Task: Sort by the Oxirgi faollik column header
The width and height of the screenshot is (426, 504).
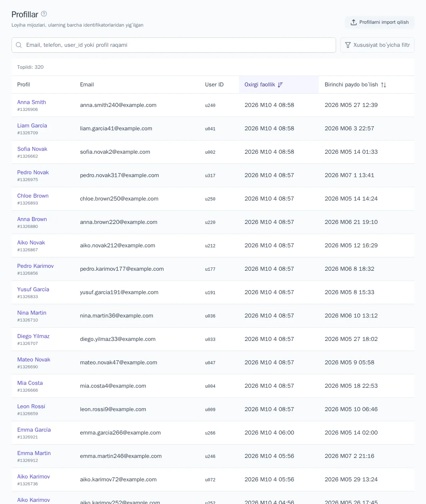Action: (x=279, y=85)
